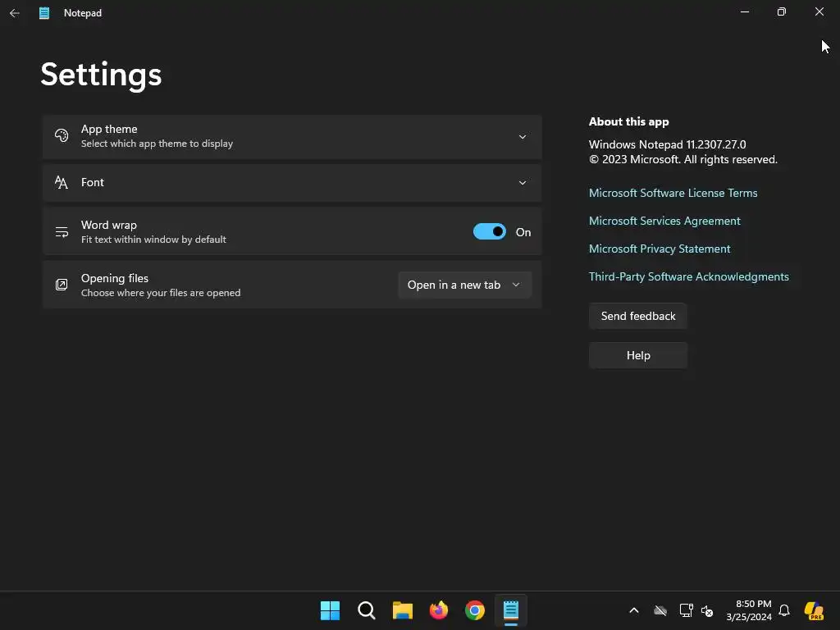The height and width of the screenshot is (630, 840).
Task: Click the OneDrive cloud tray icon
Action: 660,610
